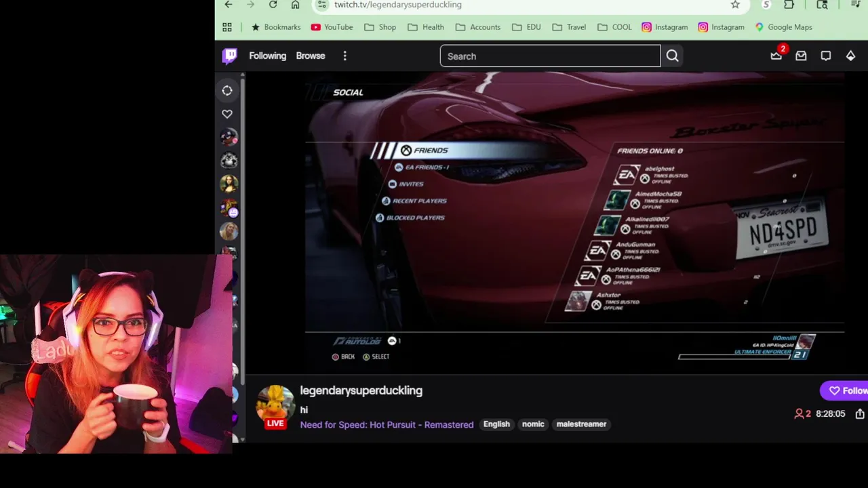Open the blonde woman avatar channel in sidebar

pyautogui.click(x=229, y=231)
